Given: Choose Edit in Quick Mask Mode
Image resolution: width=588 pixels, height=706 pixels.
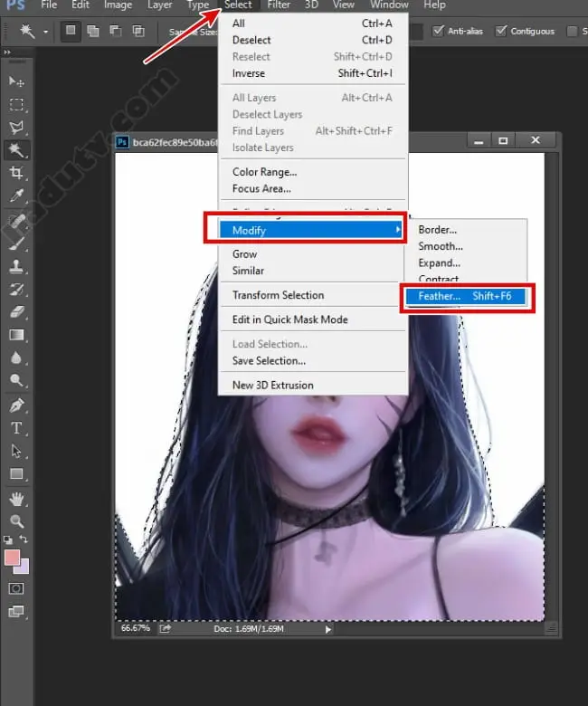Looking at the screenshot, I should pos(312,320).
